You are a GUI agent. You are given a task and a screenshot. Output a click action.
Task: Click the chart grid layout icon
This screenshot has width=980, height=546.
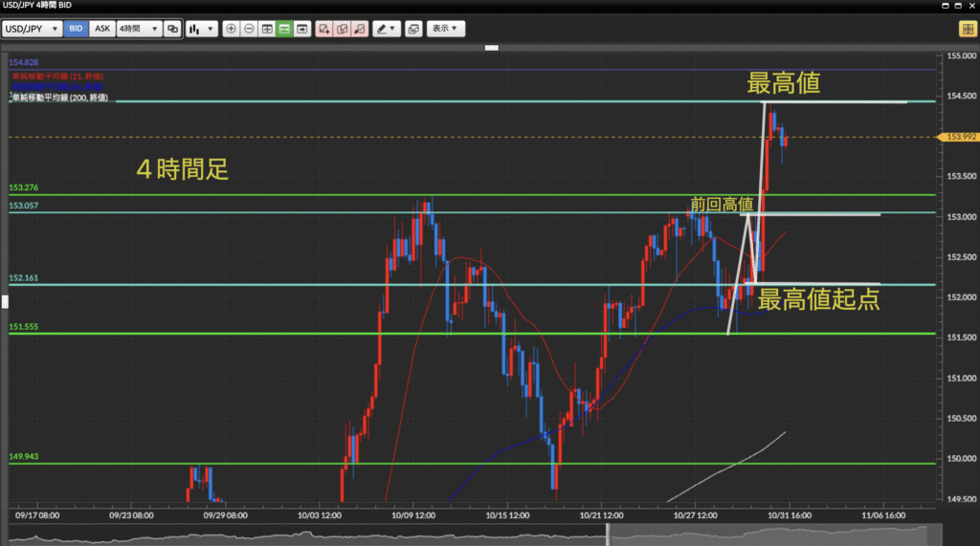click(267, 29)
